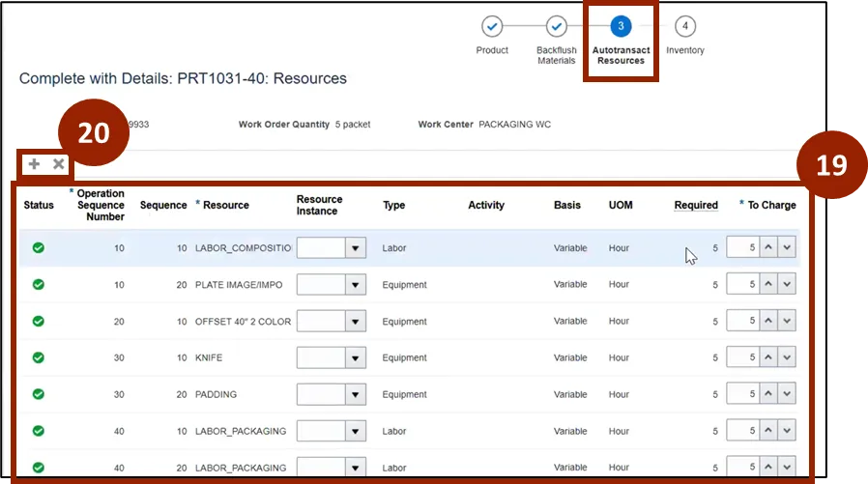Click status checkmark for PLATE IMAGE/IMPO row
Image resolution: width=868 pixels, height=484 pixels.
pos(39,285)
